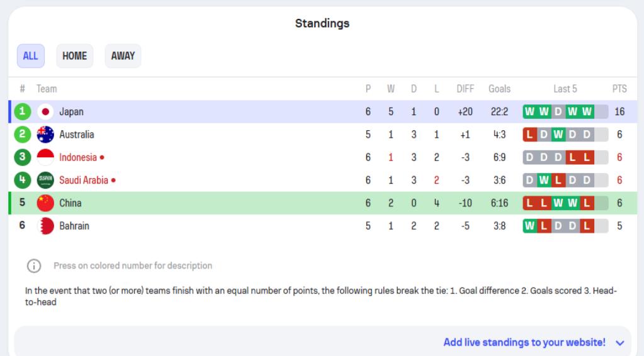Image resolution: width=644 pixels, height=356 pixels.
Task: Click the Indonesia flag icon
Action: [x=45, y=157]
